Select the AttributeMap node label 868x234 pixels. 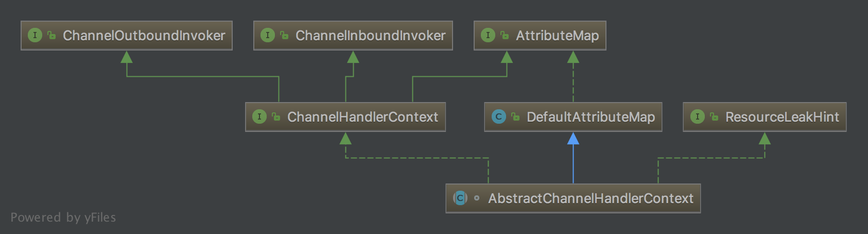557,36
